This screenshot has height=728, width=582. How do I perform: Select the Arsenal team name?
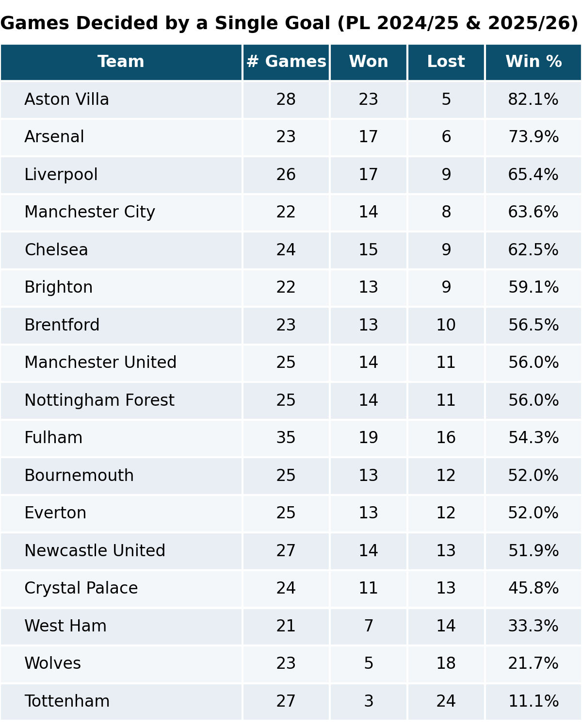tap(54, 137)
